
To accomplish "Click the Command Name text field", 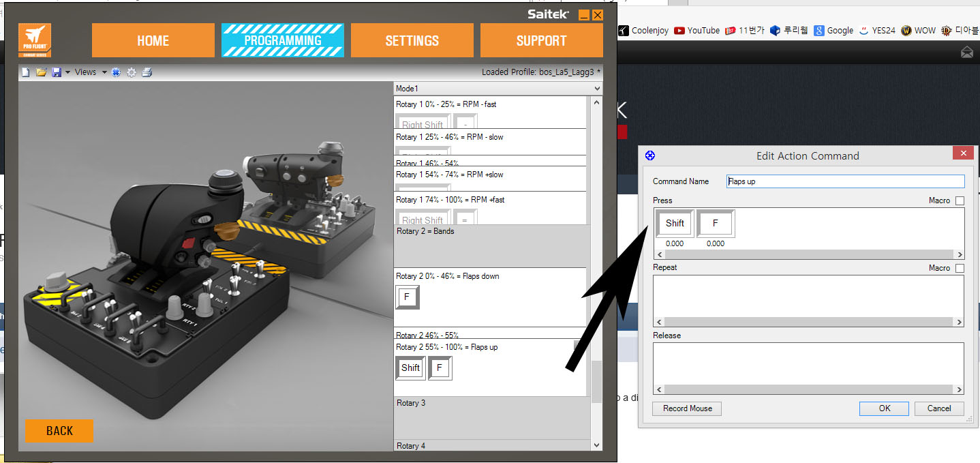I will (x=845, y=181).
